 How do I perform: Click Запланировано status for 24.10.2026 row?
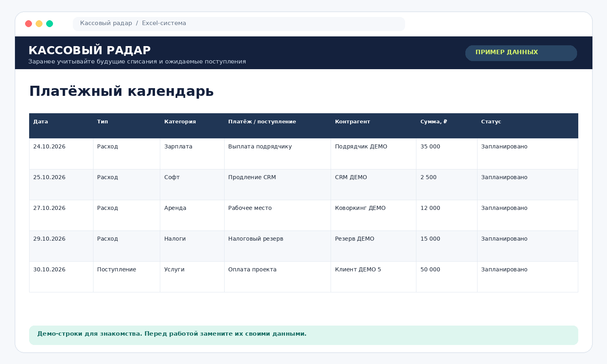[x=528, y=154]
